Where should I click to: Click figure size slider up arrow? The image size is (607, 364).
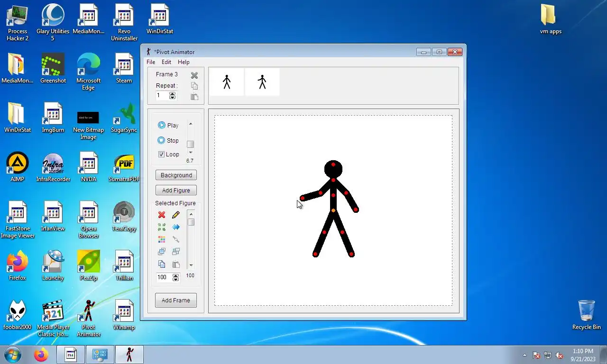[x=191, y=214]
